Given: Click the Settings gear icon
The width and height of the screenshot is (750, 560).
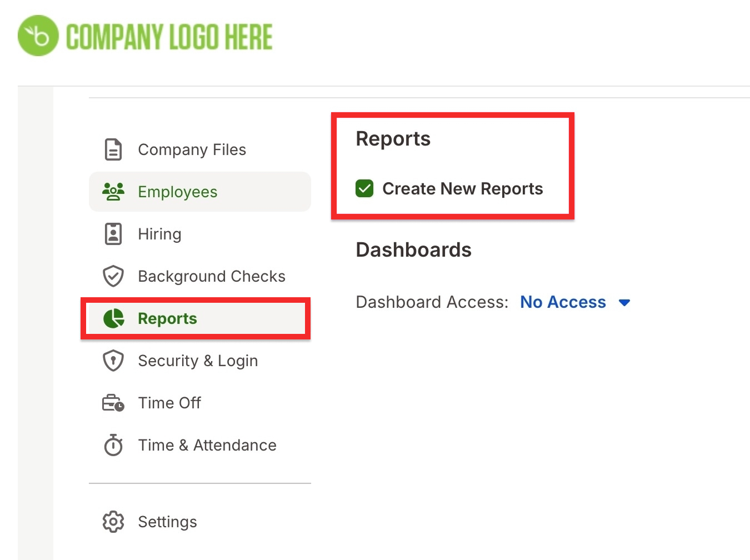Looking at the screenshot, I should pyautogui.click(x=113, y=522).
